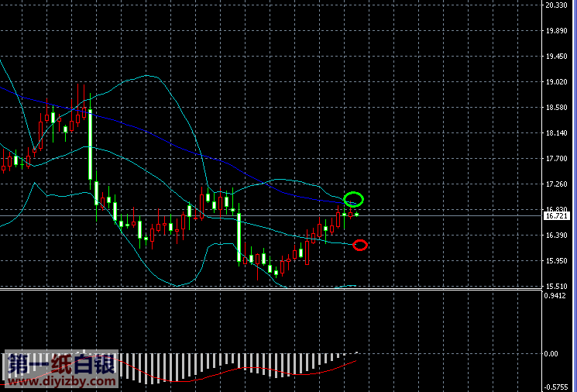Click the 17.700 price axis label
Screen dimensions: 577x392
(x=557, y=159)
